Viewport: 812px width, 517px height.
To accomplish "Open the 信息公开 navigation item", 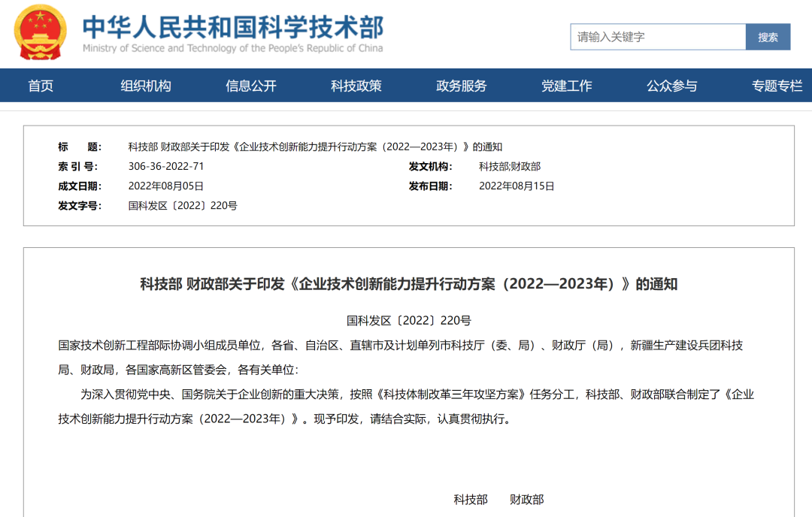I will coord(250,86).
